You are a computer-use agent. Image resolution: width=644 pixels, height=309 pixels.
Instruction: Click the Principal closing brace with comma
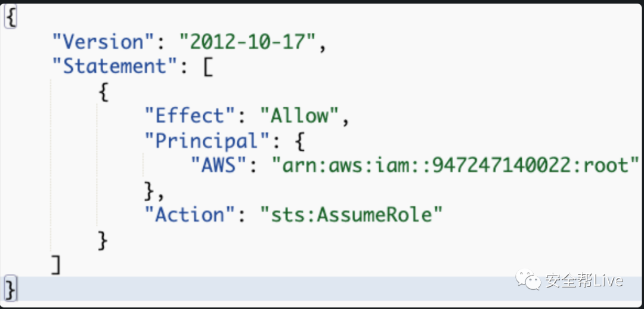click(154, 191)
